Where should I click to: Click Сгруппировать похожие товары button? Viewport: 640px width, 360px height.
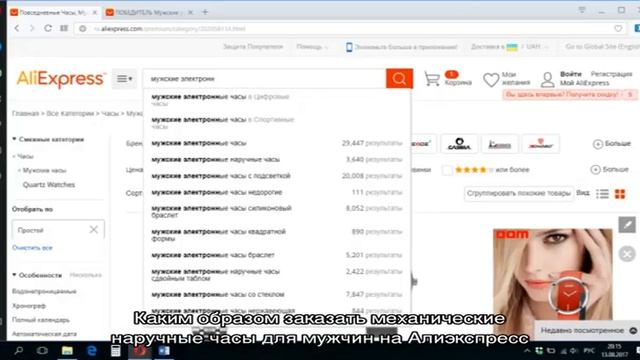(518, 193)
